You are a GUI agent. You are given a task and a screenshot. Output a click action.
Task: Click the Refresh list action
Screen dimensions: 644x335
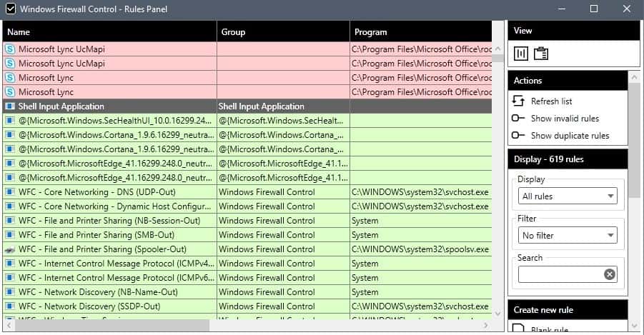click(x=551, y=101)
